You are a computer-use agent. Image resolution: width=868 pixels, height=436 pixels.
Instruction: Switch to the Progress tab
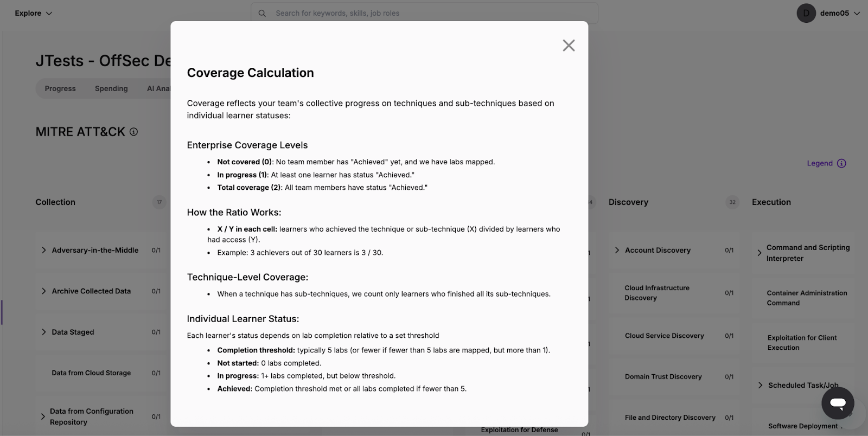click(60, 88)
